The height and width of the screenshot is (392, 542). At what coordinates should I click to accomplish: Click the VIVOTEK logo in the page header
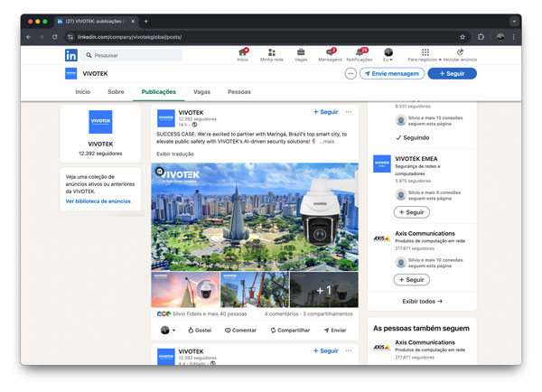pos(70,74)
